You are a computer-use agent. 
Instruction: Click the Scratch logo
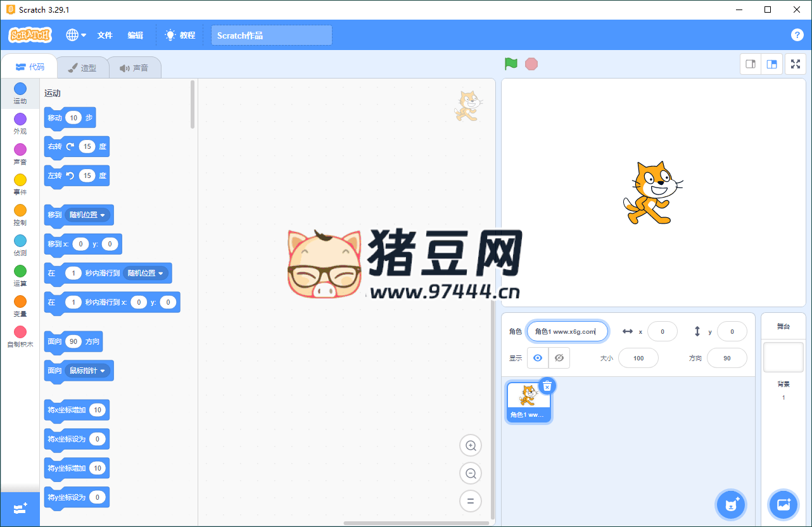pyautogui.click(x=30, y=35)
